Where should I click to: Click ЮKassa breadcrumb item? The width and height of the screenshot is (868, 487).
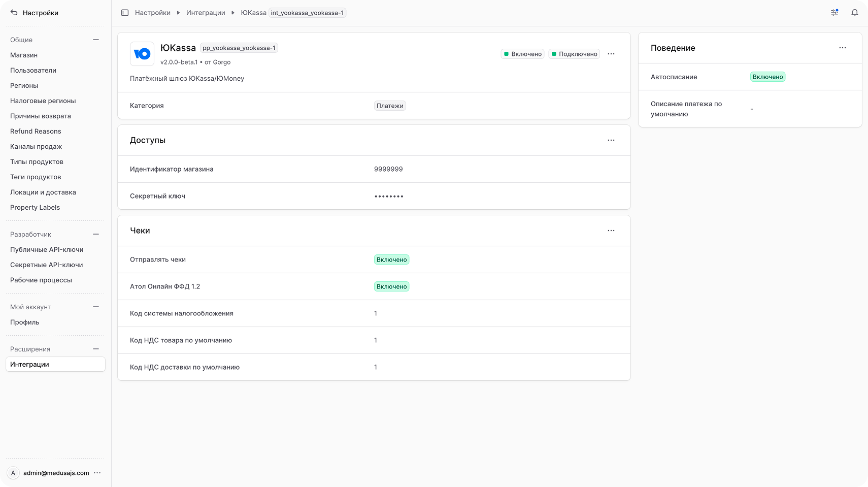(x=253, y=13)
